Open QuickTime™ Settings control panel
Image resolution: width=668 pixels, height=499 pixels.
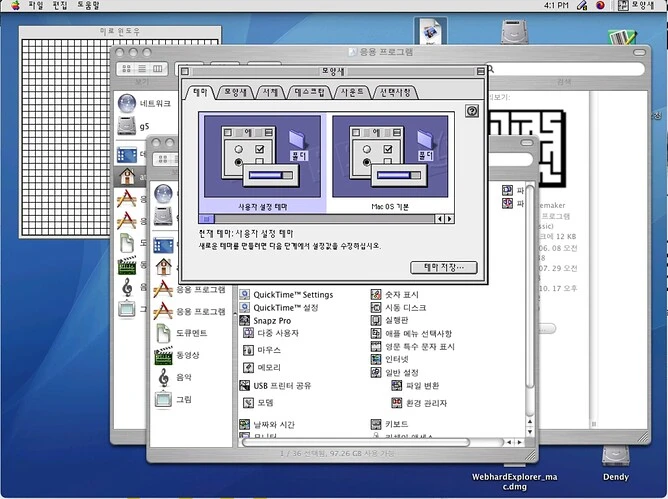tap(292, 294)
